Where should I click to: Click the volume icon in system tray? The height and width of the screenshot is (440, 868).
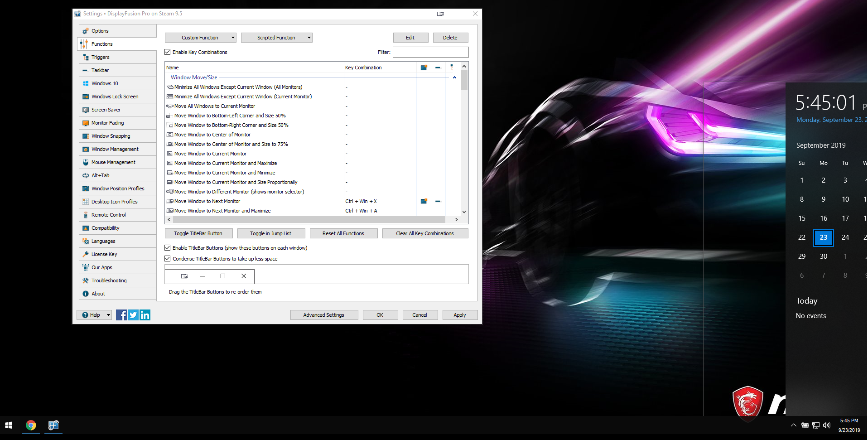point(827,425)
